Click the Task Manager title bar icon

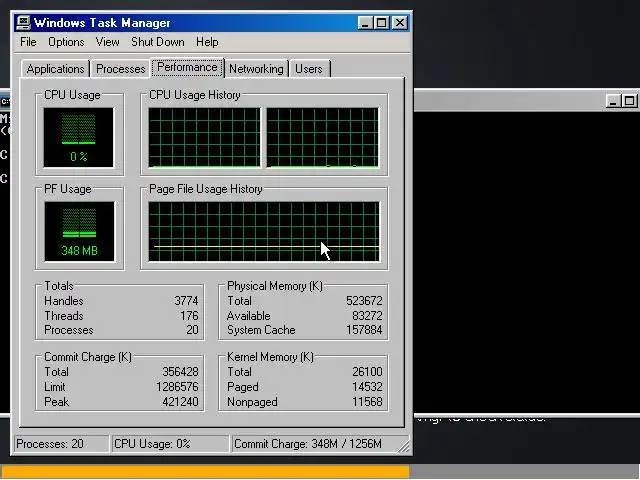(23, 22)
